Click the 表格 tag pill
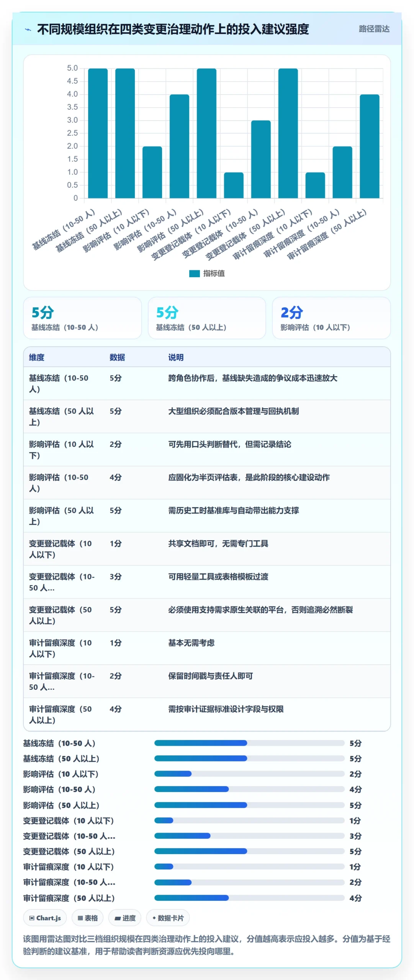 88,918
